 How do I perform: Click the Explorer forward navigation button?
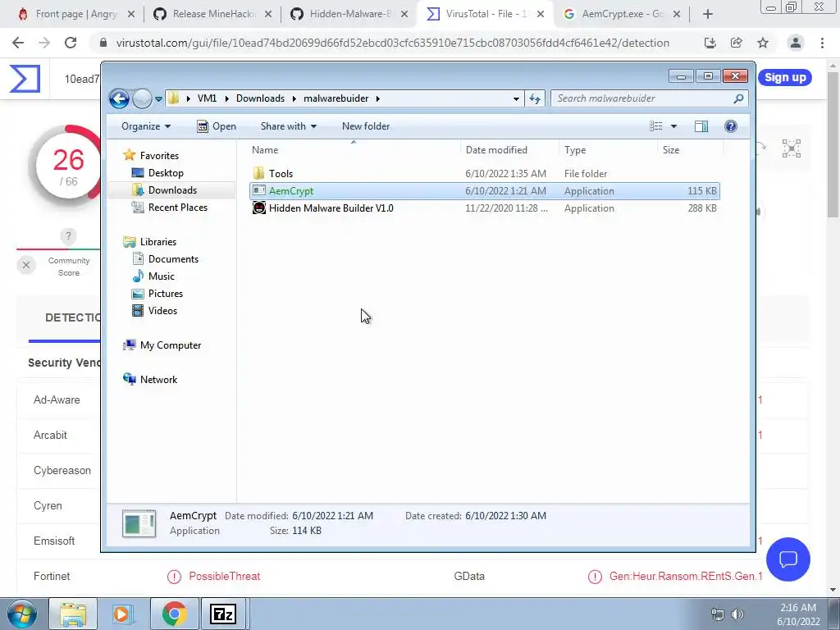tap(142, 98)
